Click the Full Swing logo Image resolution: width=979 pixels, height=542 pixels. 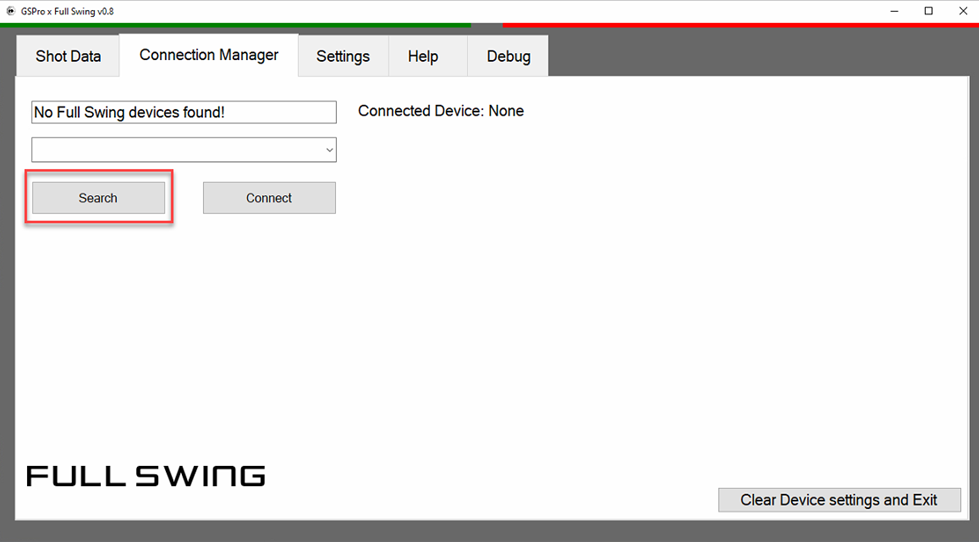[x=146, y=476]
